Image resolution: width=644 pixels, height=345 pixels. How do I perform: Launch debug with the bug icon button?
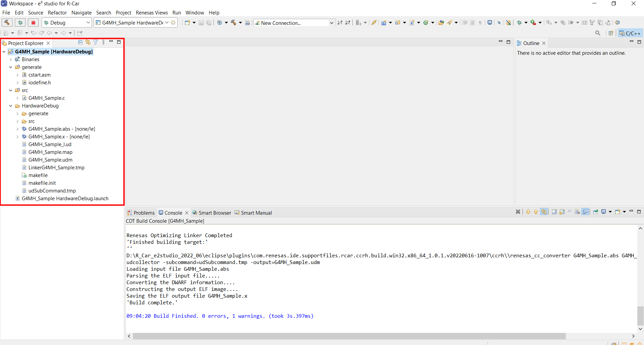tap(20, 23)
